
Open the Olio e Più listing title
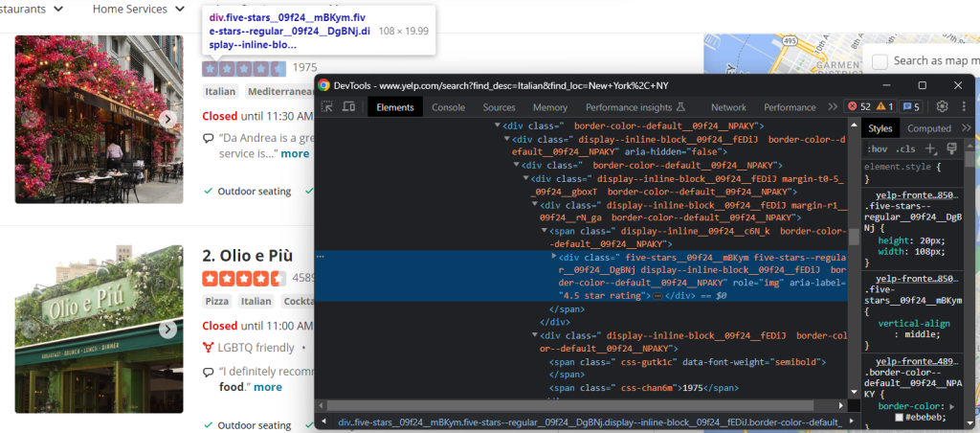(248, 256)
